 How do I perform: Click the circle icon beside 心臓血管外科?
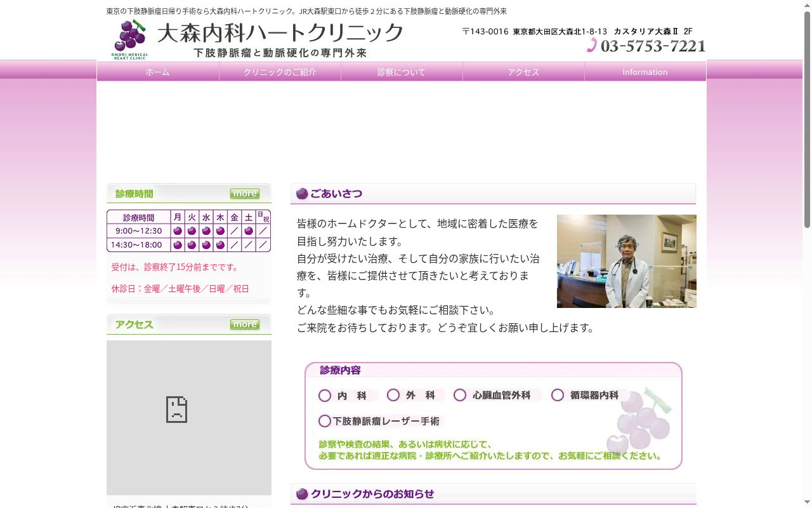(x=460, y=395)
